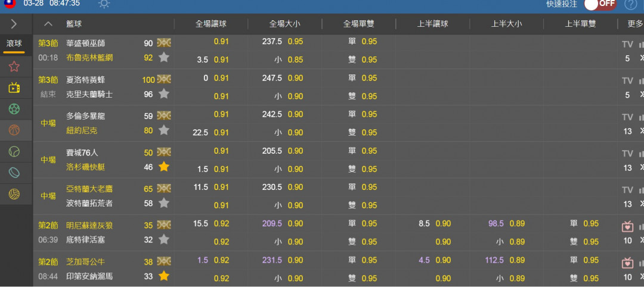
Task: Favorite the 紐約尼克 match star
Action: pyautogui.click(x=164, y=130)
